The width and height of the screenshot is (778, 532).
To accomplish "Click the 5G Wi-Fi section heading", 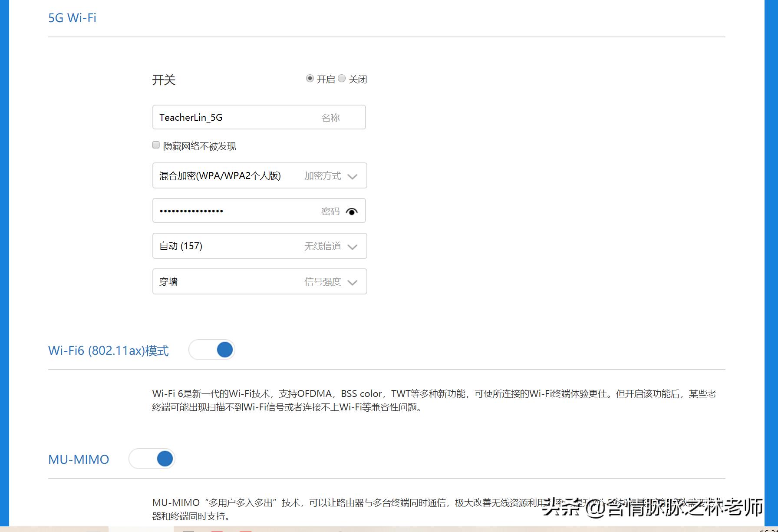I will point(72,18).
